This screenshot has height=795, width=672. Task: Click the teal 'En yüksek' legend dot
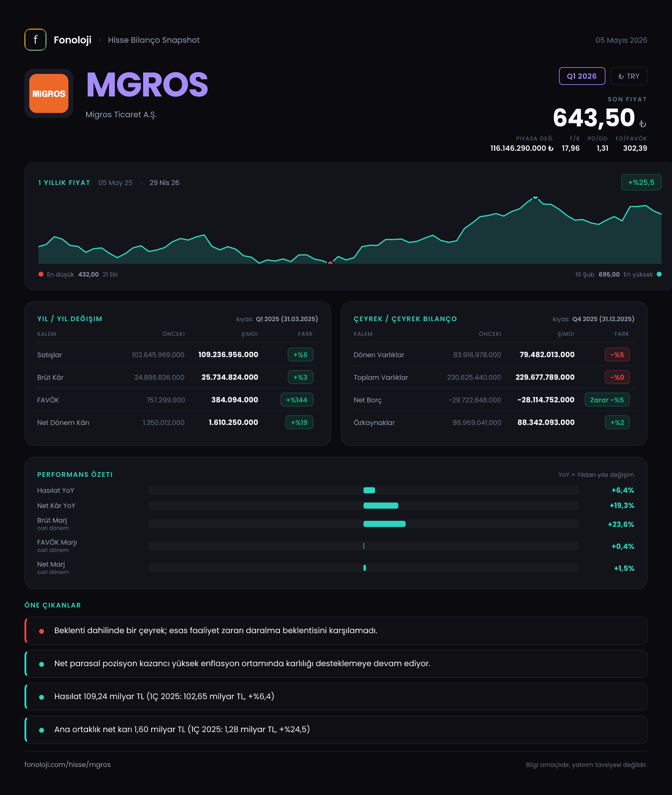[x=659, y=274]
